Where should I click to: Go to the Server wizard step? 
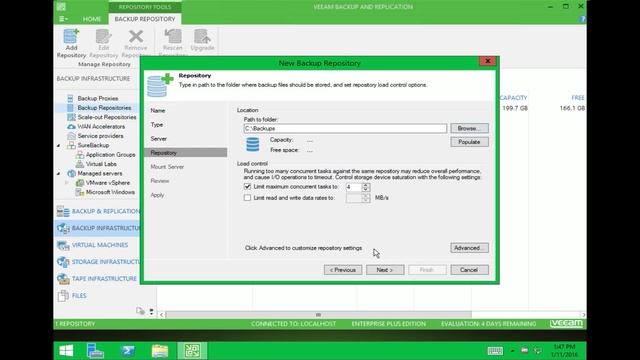point(158,139)
